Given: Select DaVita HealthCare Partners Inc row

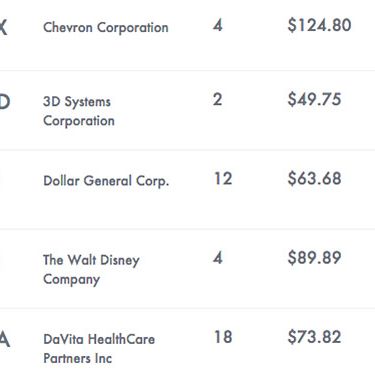Looking at the screenshot, I should pos(187,342).
